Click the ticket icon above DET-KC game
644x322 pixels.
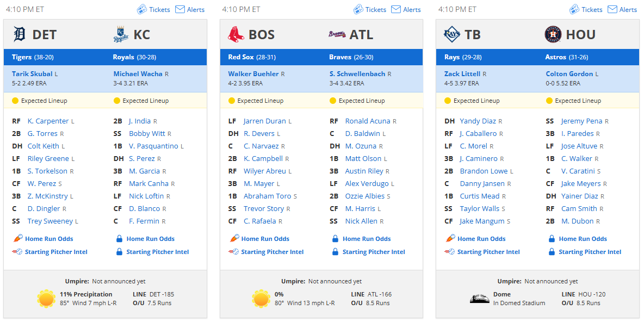142,9
